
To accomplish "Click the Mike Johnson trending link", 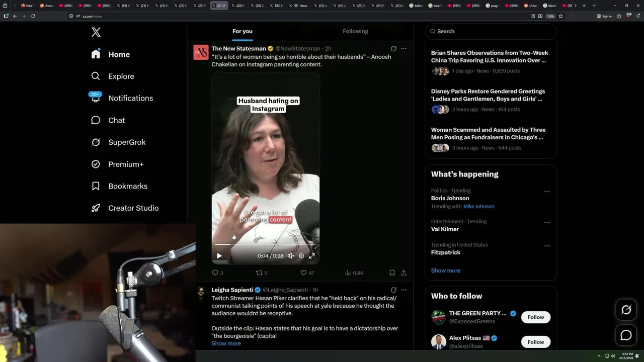I will [x=478, y=207].
